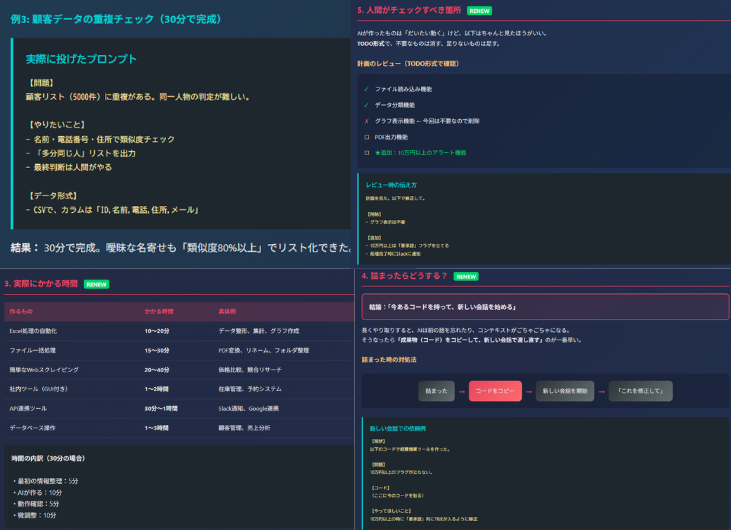Click the ★追加：10万円以上のアラート機能 text
This screenshot has height=530, width=731.
tap(421, 153)
